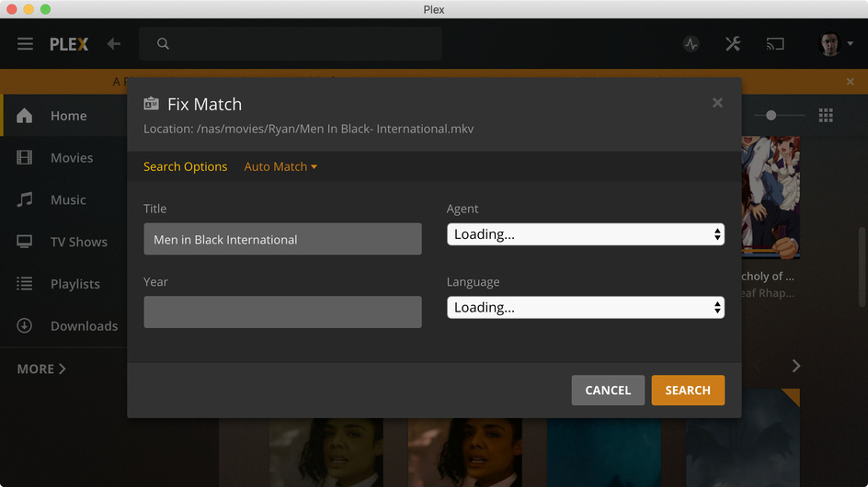Click the Title input field
Image resolution: width=868 pixels, height=487 pixels.
coord(283,239)
